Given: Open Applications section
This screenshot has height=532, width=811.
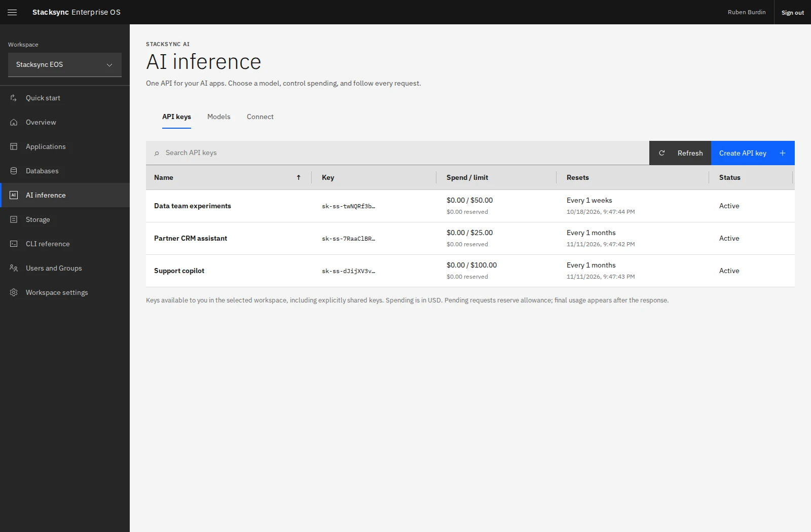Looking at the screenshot, I should (65, 146).
